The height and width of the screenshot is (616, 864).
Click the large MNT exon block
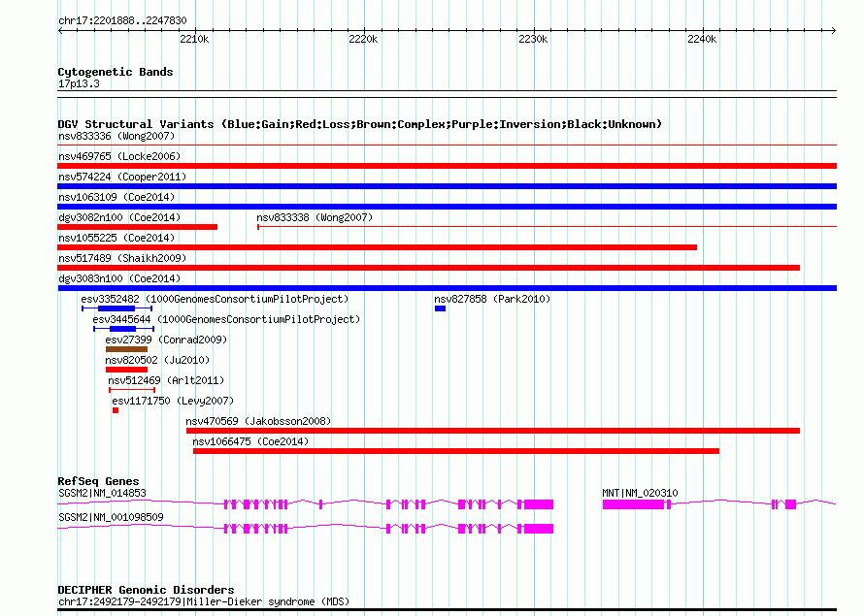(633, 504)
